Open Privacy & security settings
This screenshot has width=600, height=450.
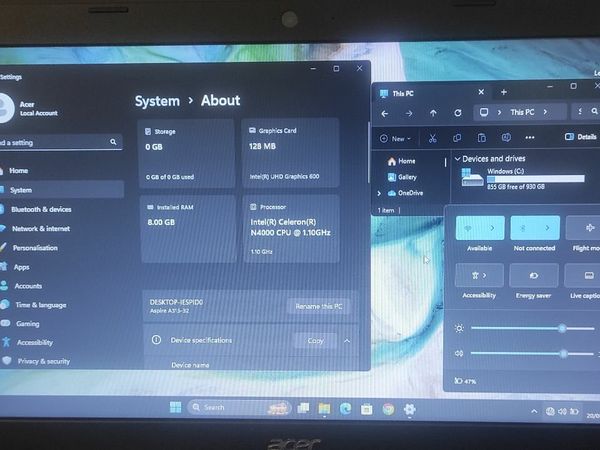[44, 361]
